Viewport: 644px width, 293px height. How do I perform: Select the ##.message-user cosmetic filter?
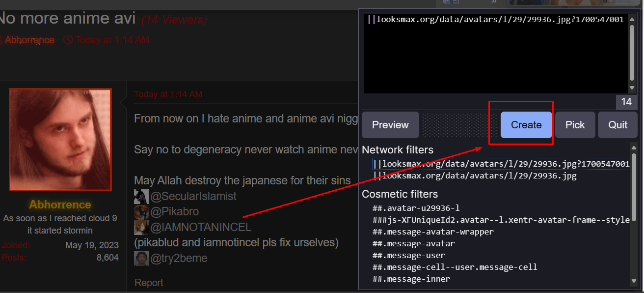pyautogui.click(x=409, y=255)
